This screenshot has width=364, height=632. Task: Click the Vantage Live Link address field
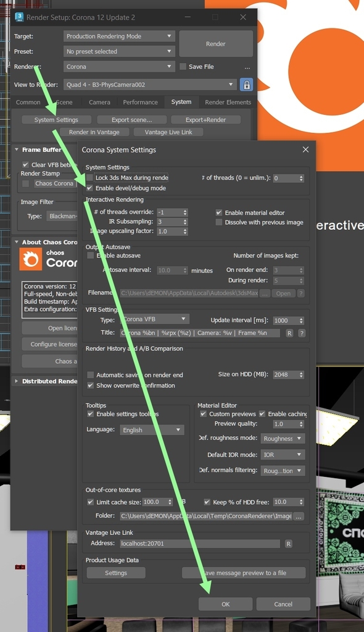pyautogui.click(x=200, y=544)
